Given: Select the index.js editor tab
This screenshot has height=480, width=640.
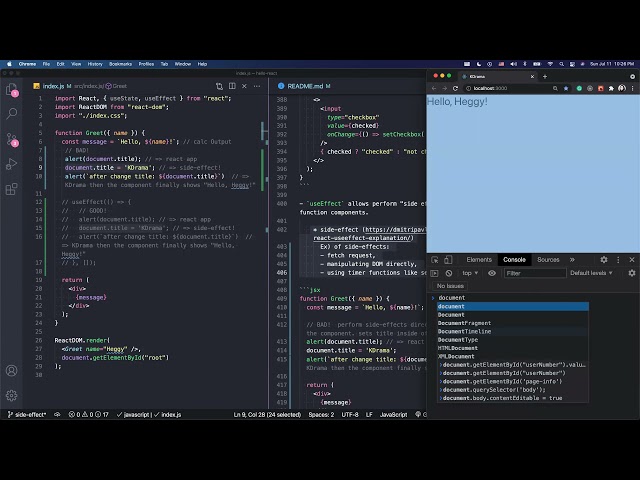Looking at the screenshot, I should [x=53, y=86].
